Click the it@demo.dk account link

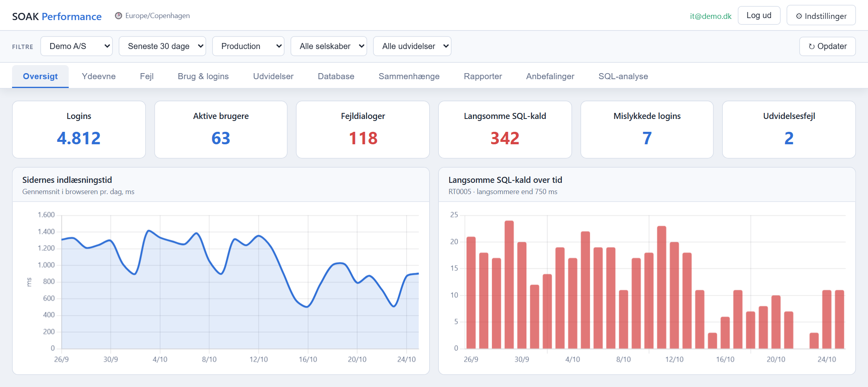point(710,16)
